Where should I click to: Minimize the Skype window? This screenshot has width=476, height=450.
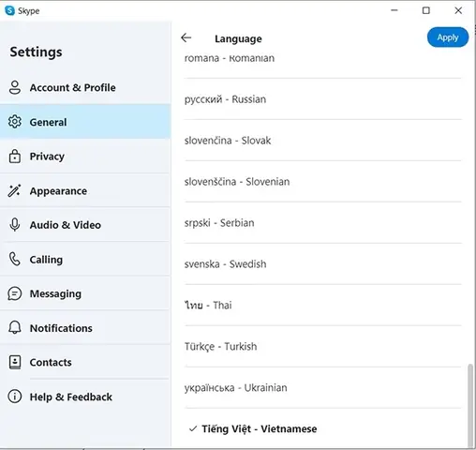click(394, 10)
